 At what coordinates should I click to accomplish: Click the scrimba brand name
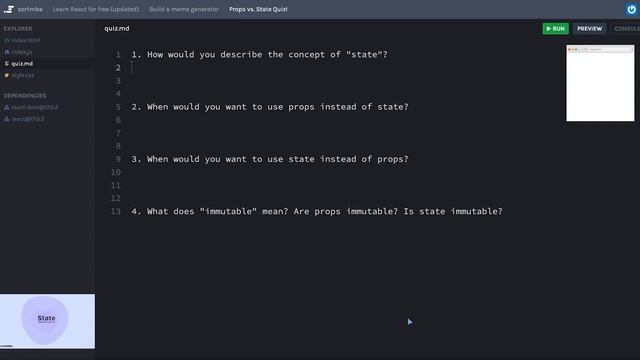[30, 9]
